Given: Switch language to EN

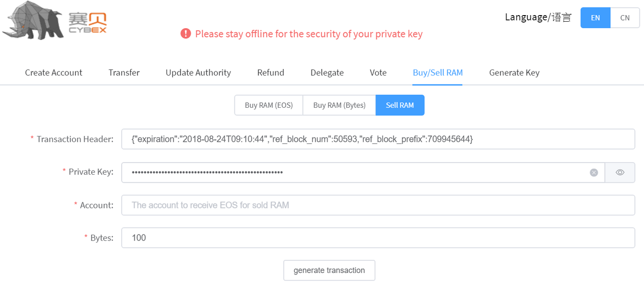Looking at the screenshot, I should click(x=595, y=18).
